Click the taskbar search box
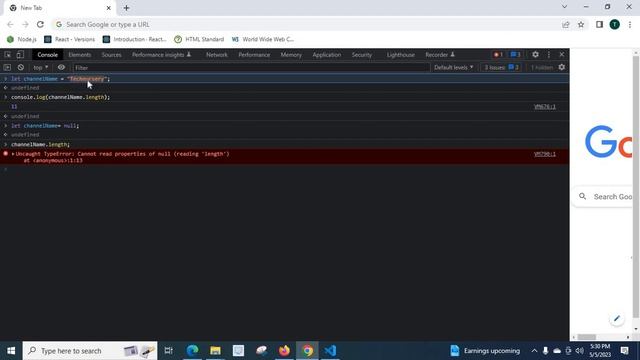The width and height of the screenshot is (640, 360). [x=90, y=351]
